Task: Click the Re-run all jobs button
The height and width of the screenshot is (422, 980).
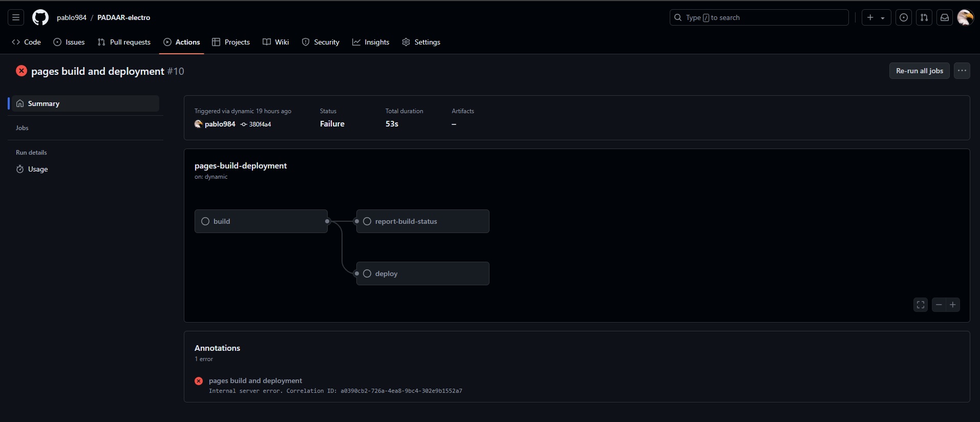Action: 920,71
